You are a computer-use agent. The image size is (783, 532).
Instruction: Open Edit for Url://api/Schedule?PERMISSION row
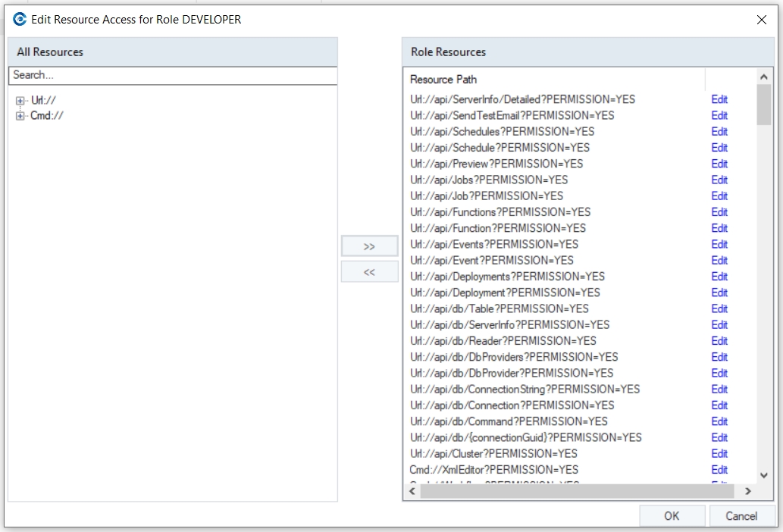(x=719, y=148)
